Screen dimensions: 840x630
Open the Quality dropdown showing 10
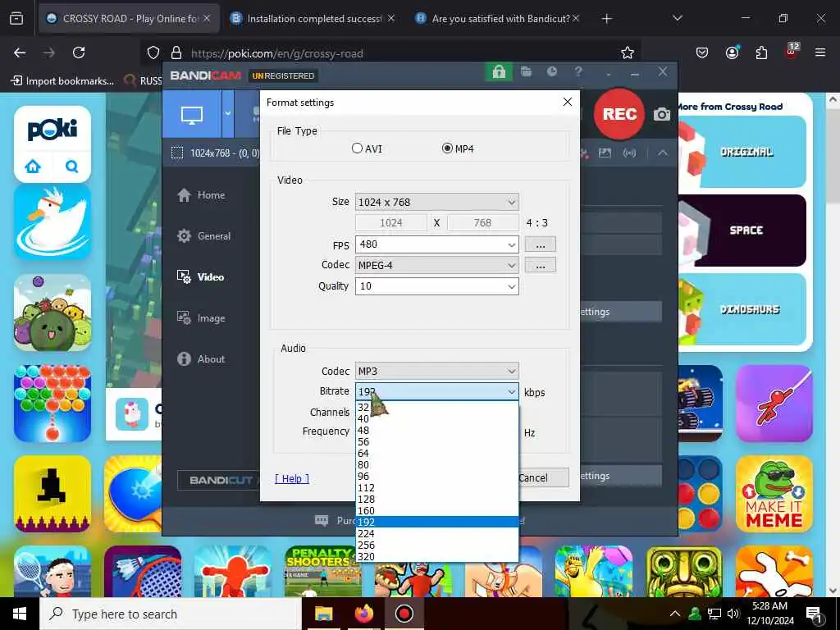tap(436, 286)
